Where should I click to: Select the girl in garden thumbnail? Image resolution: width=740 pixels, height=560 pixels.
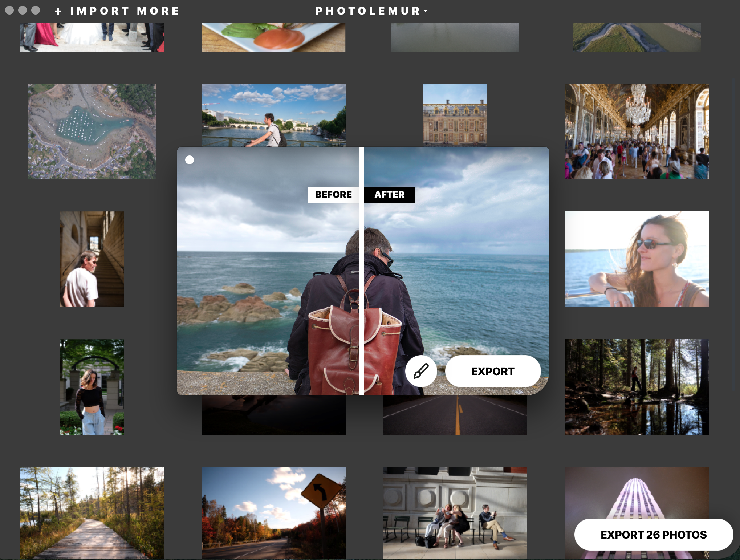(92, 387)
